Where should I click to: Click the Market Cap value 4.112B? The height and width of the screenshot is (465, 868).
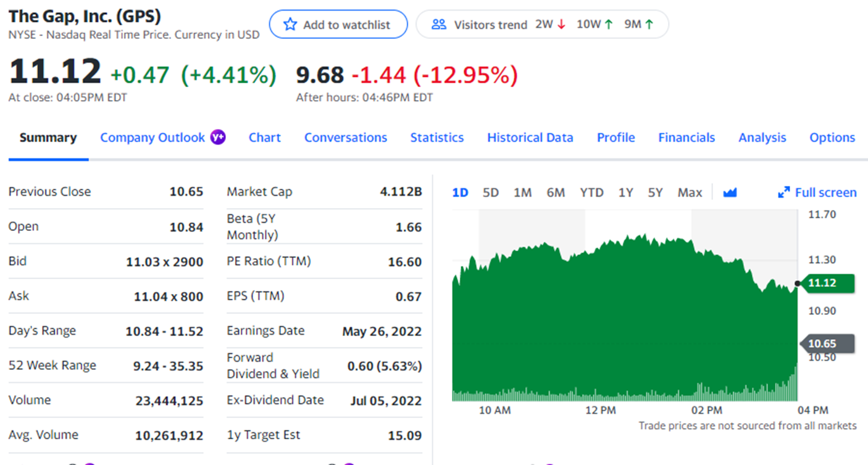click(401, 191)
